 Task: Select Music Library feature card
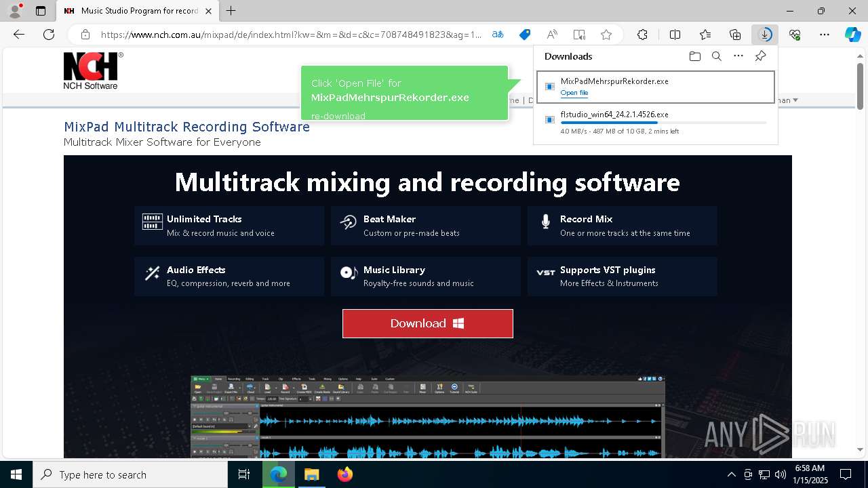coord(426,276)
